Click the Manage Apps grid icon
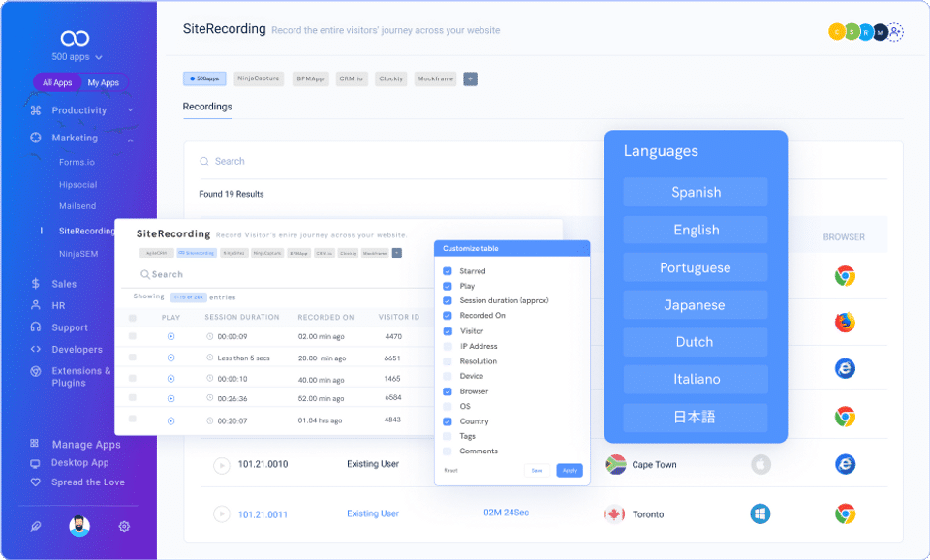The height and width of the screenshot is (560, 930). [35, 443]
